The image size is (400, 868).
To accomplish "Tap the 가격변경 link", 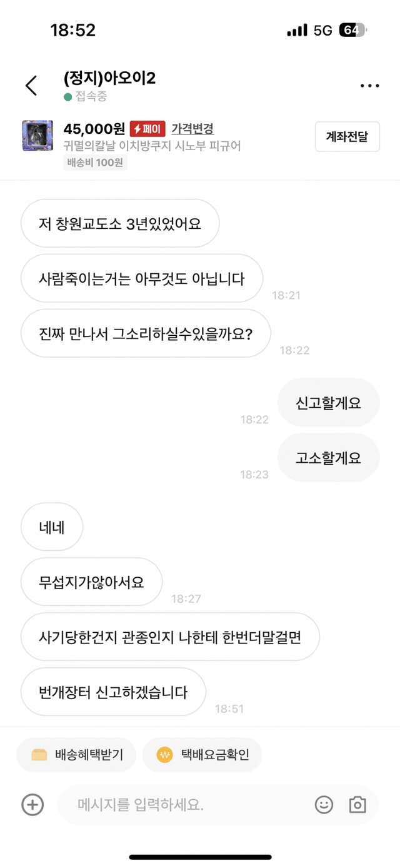I will pyautogui.click(x=192, y=129).
